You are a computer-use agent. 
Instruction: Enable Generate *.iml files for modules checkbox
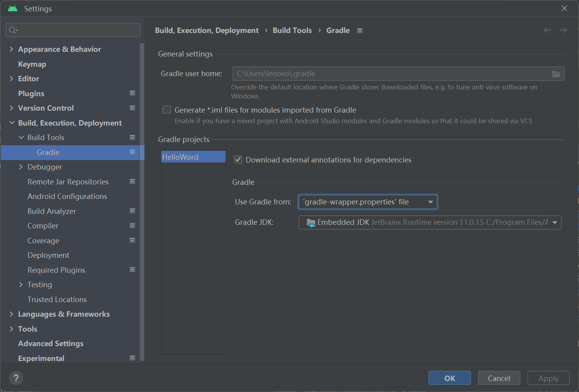pyautogui.click(x=167, y=110)
